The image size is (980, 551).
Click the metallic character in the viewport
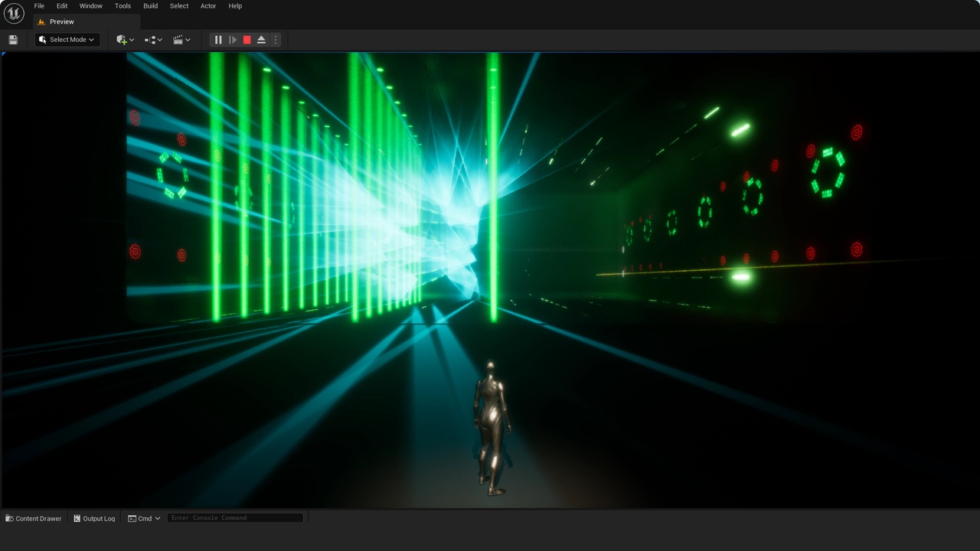pos(491,427)
